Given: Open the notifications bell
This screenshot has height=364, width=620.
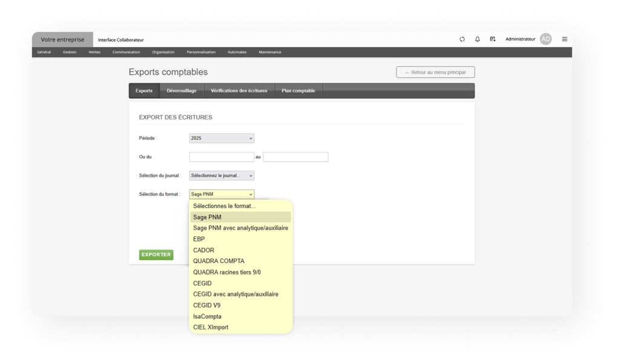Looking at the screenshot, I should click(477, 39).
